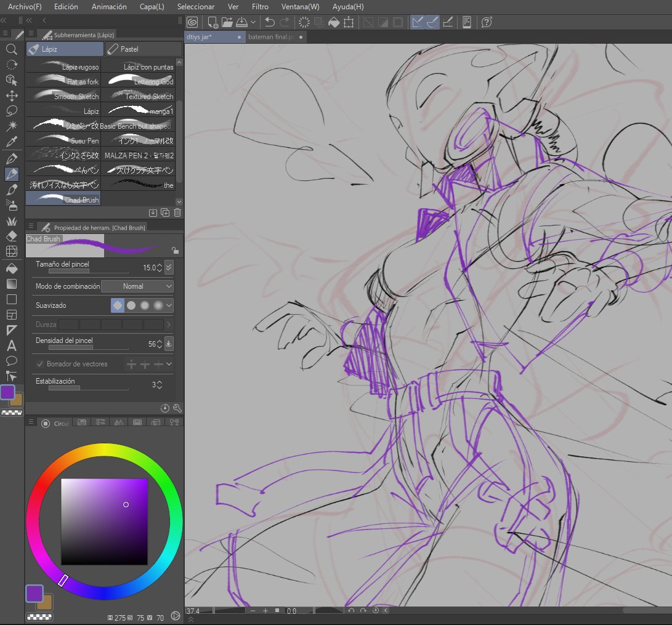Select the Airbrush tool

click(x=12, y=205)
